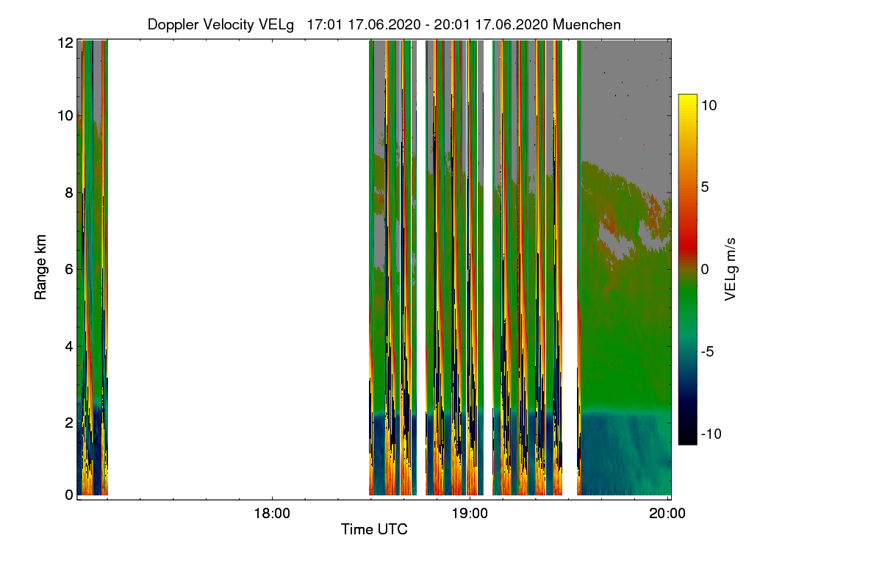Screen dimensions: 882x588
Task: Click the 20:00 time tick label
Action: click(x=668, y=514)
